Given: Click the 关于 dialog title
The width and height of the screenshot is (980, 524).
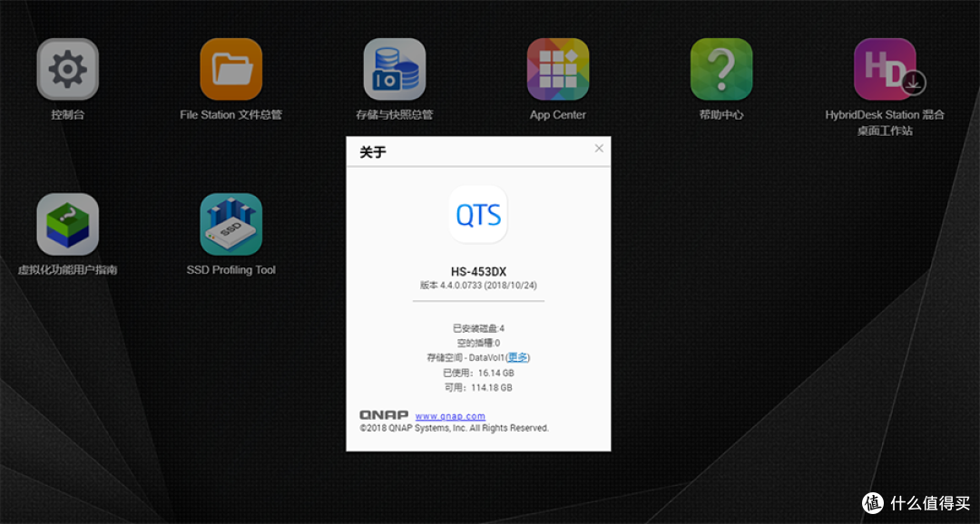Looking at the screenshot, I should [x=373, y=152].
